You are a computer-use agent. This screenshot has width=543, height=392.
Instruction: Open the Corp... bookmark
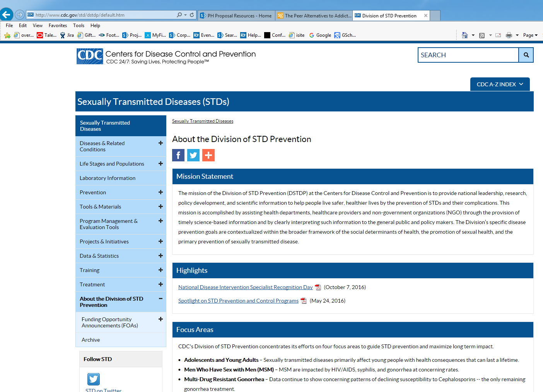[x=180, y=35]
